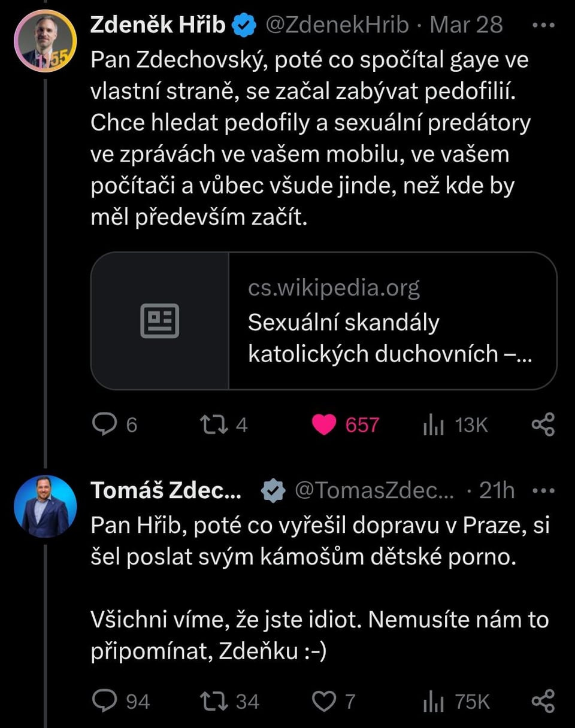Click the Zdeněk Hřib display name
This screenshot has height=728, width=575.
(x=158, y=25)
